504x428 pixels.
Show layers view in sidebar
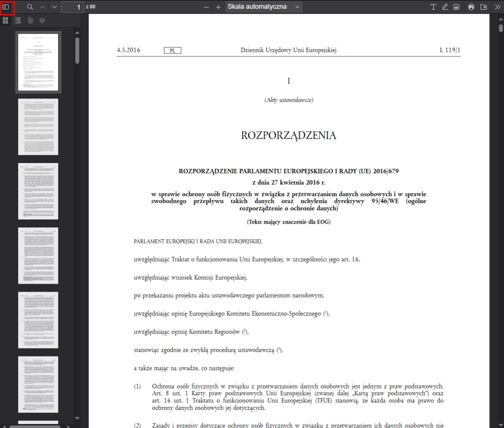tap(42, 21)
